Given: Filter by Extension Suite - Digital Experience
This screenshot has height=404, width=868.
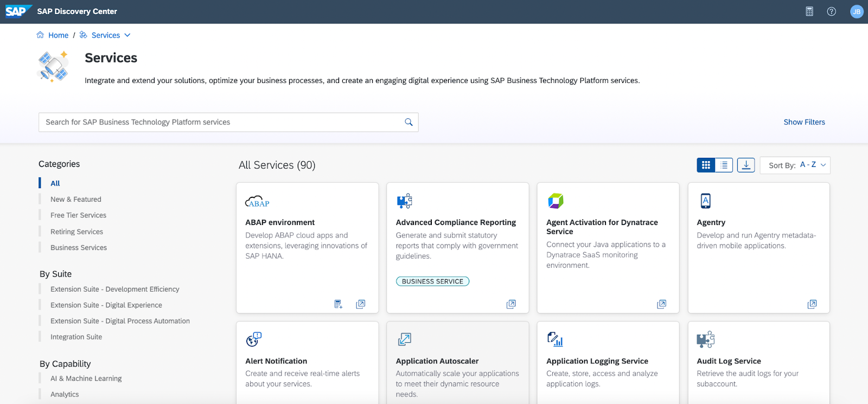Looking at the screenshot, I should click(106, 305).
